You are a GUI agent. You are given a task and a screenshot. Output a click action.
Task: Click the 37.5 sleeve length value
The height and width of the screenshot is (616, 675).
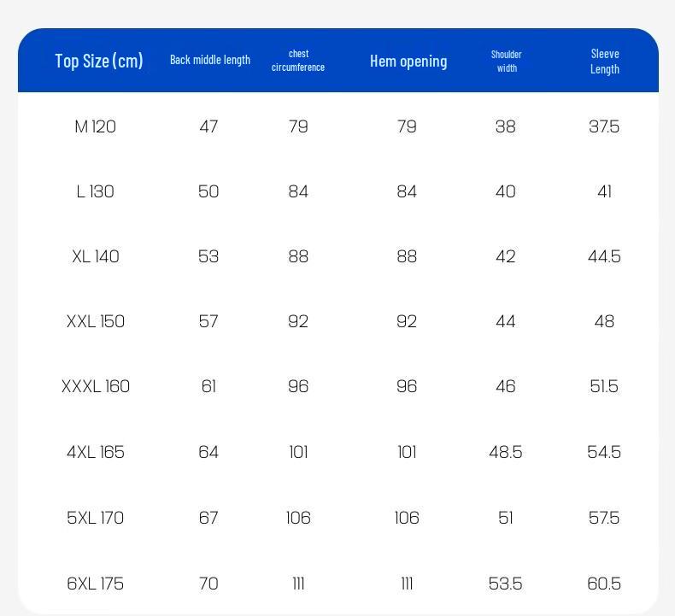604,126
